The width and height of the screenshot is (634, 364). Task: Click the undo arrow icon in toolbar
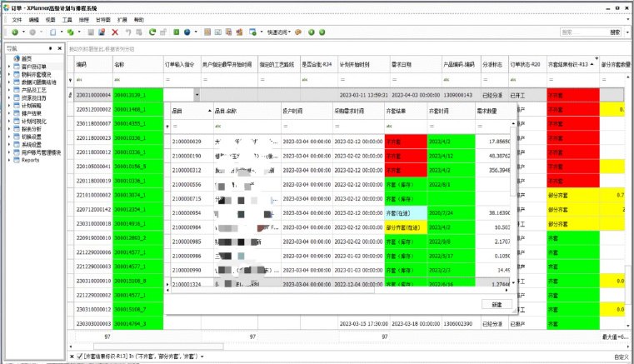coord(128,32)
